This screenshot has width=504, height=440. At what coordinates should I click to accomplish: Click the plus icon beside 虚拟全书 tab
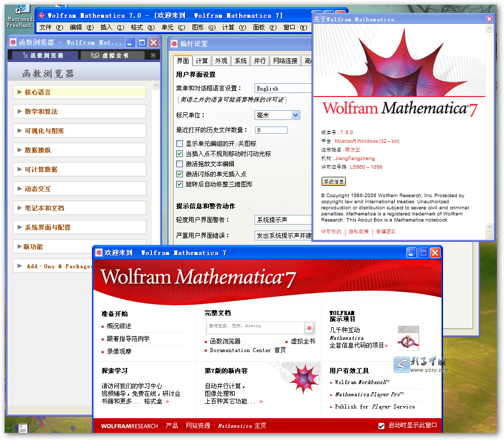[153, 55]
